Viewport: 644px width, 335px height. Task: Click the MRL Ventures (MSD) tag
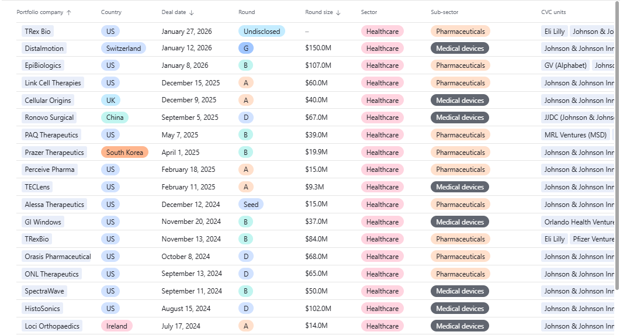point(575,135)
